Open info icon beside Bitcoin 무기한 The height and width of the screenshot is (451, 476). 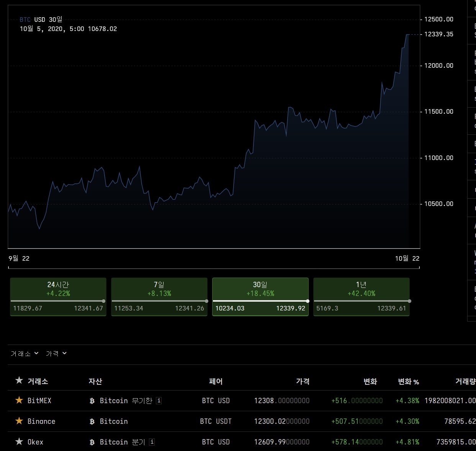[159, 400]
